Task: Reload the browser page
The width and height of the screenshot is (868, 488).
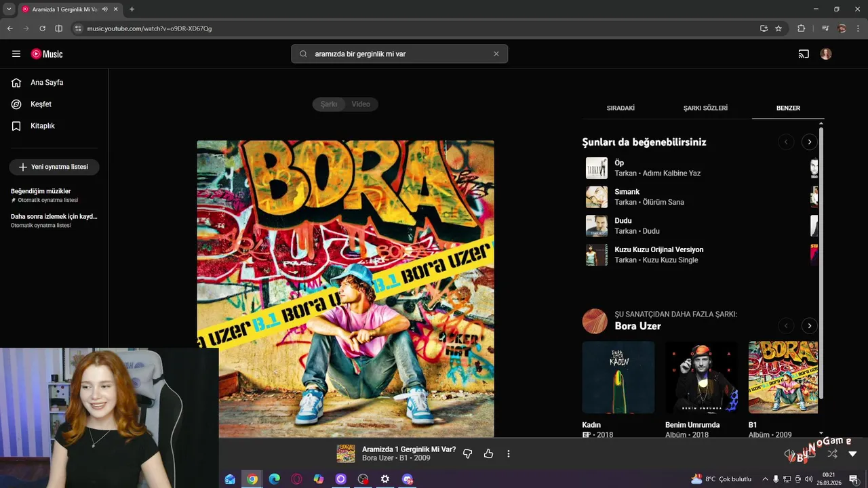Action: click(x=42, y=28)
